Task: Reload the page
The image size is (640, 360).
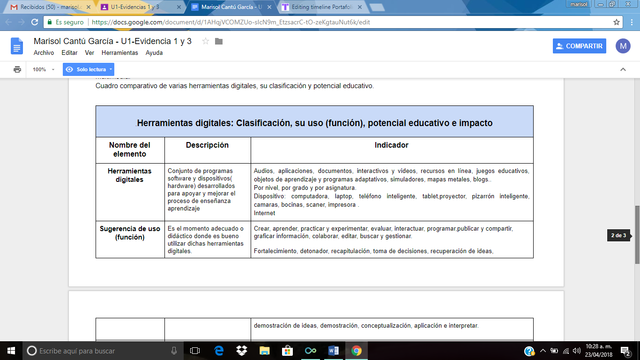Action: [x=35, y=22]
